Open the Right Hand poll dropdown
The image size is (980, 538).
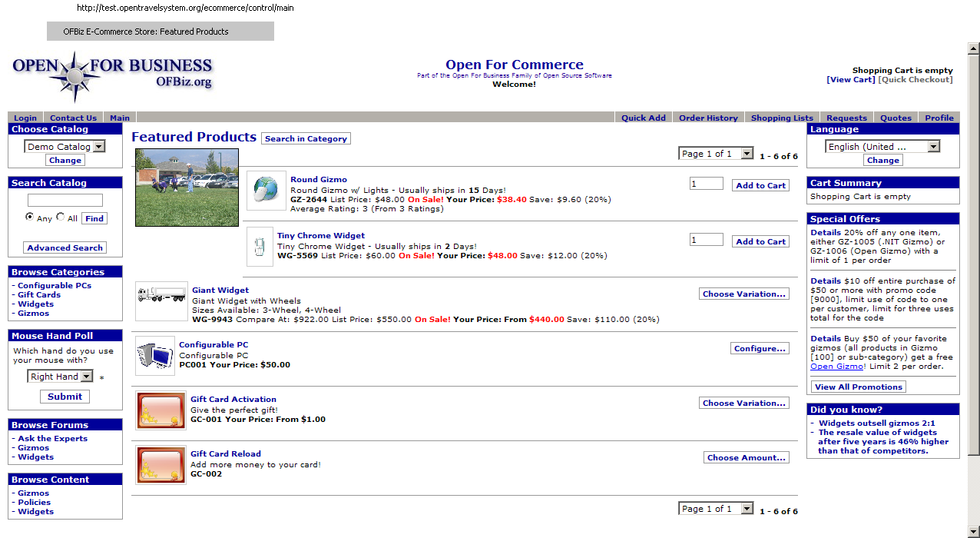coord(60,376)
